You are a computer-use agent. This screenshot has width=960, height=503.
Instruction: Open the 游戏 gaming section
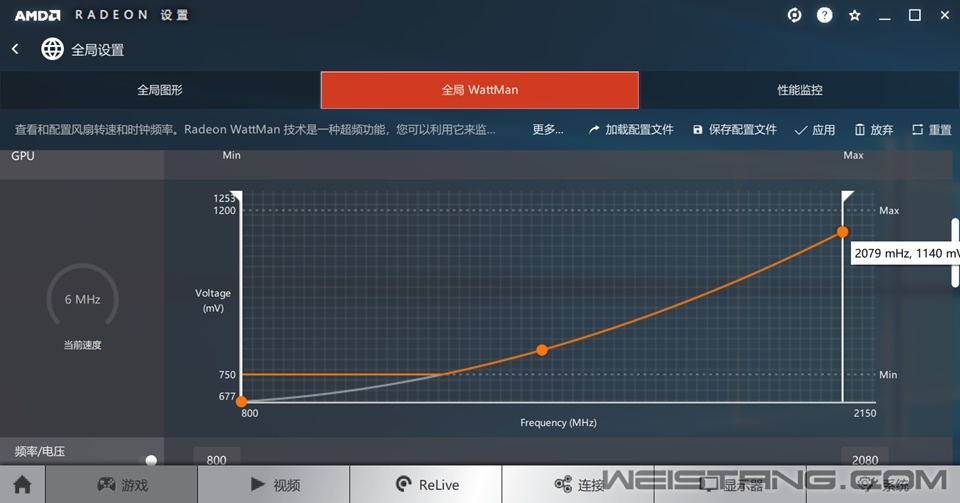pyautogui.click(x=122, y=485)
